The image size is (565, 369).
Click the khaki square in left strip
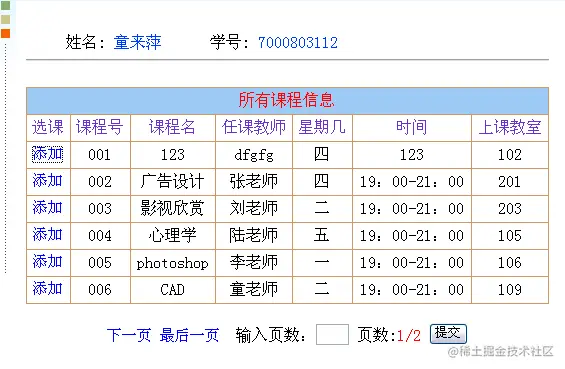coord(5,19)
